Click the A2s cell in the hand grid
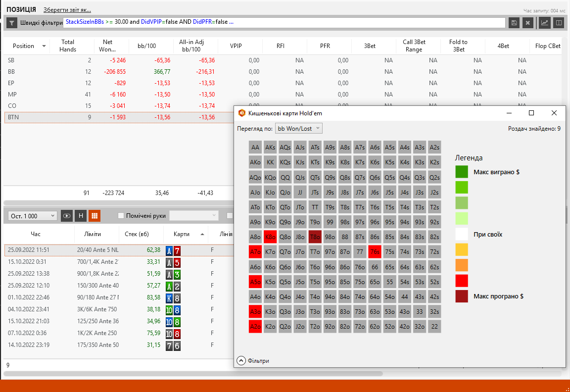Image resolution: width=570 pixels, height=392 pixels. click(434, 147)
